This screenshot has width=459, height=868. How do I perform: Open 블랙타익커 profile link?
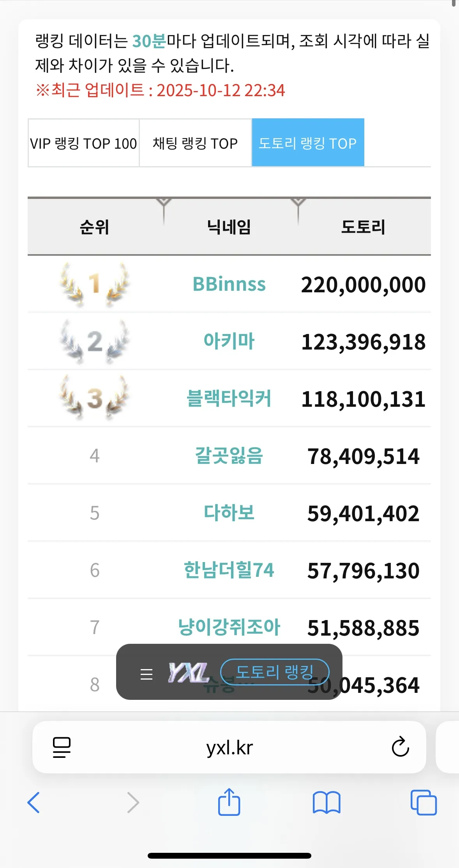coord(229,399)
